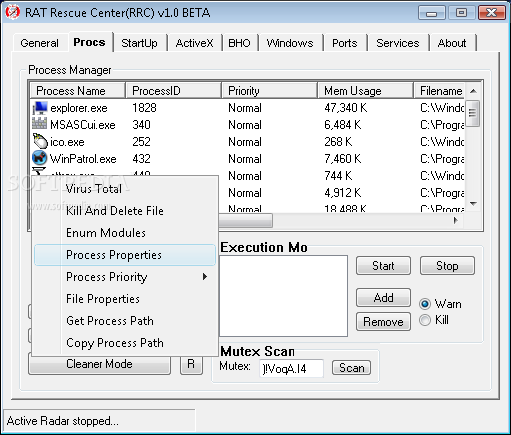This screenshot has width=511, height=435.
Task: Choose Copy Process Path menu entry
Action: 125,343
